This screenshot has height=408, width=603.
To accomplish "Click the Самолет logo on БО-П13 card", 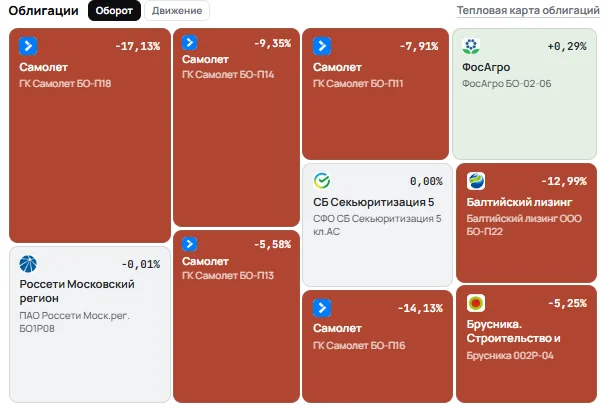I will pos(190,244).
